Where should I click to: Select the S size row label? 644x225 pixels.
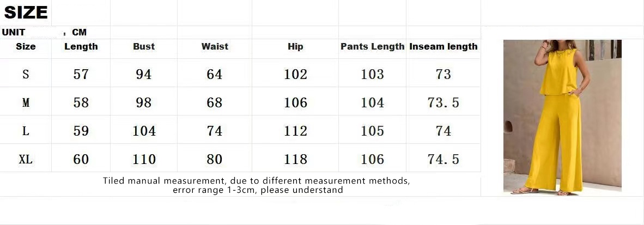(x=26, y=74)
